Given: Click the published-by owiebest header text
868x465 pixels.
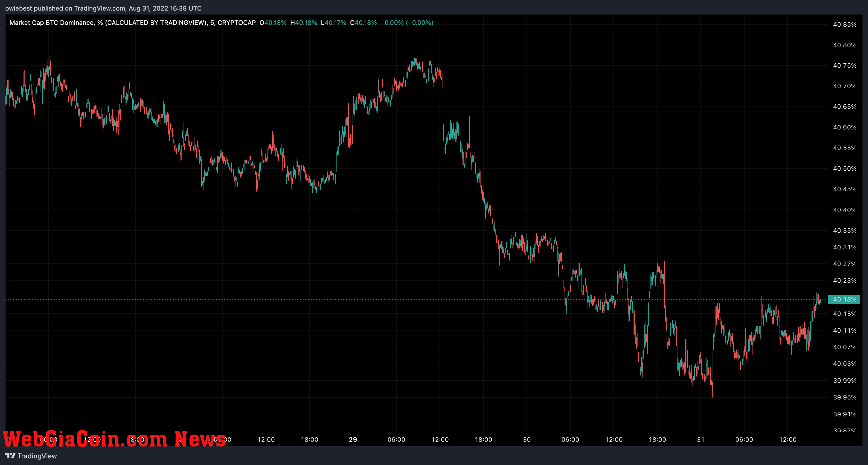Looking at the screenshot, I should click(103, 8).
